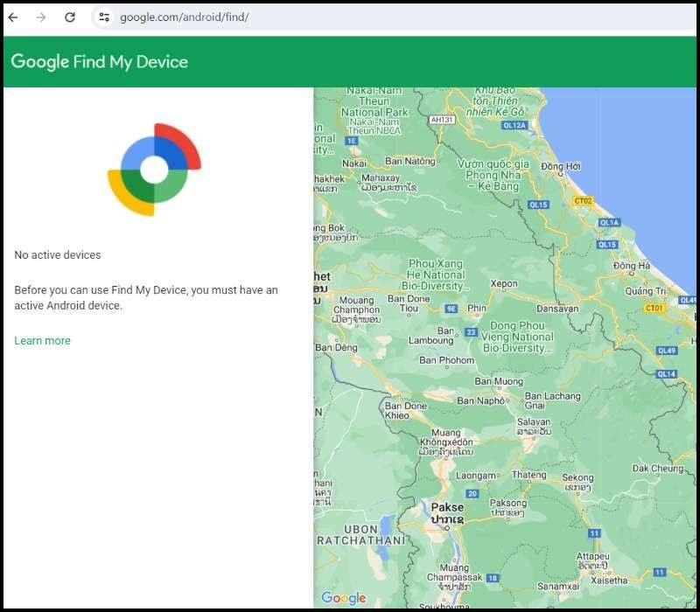Image resolution: width=700 pixels, height=612 pixels.
Task: Click Đồng Hới label on the map
Action: tap(561, 167)
